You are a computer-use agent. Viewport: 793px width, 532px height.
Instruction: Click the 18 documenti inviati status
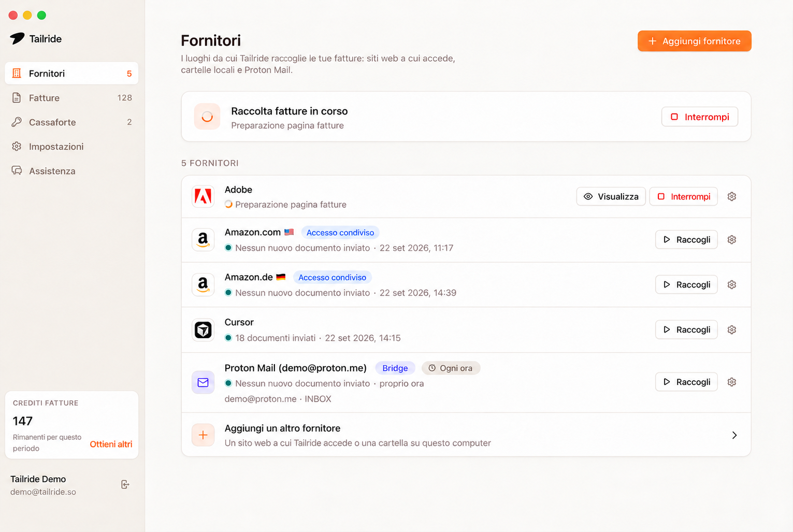pos(275,338)
